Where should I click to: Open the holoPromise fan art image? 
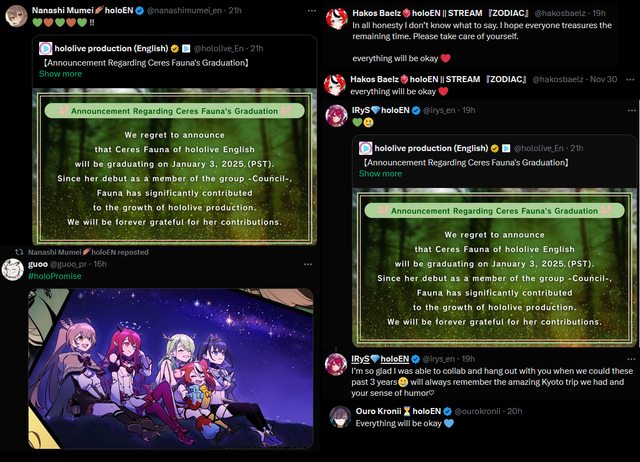[171, 369]
